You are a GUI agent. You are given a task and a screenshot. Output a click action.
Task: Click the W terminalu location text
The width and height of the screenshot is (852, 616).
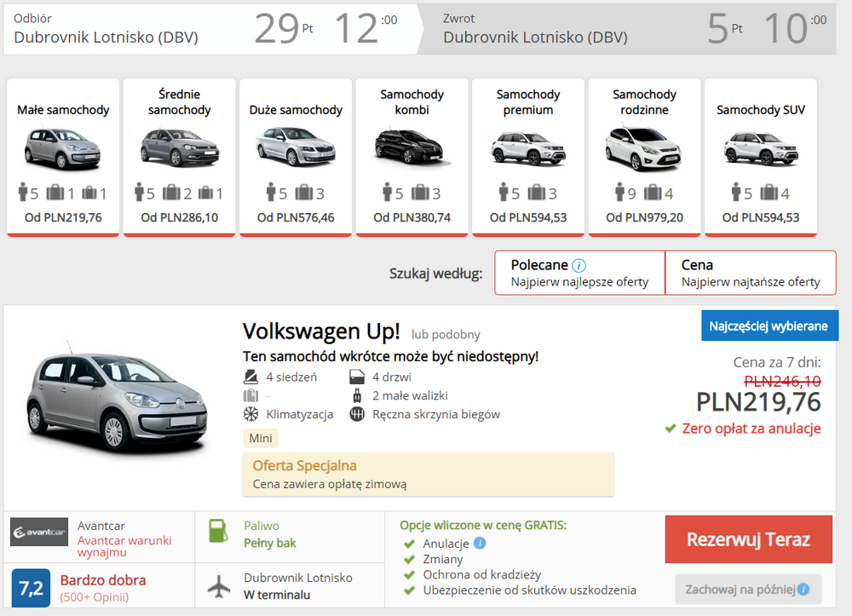point(277,596)
